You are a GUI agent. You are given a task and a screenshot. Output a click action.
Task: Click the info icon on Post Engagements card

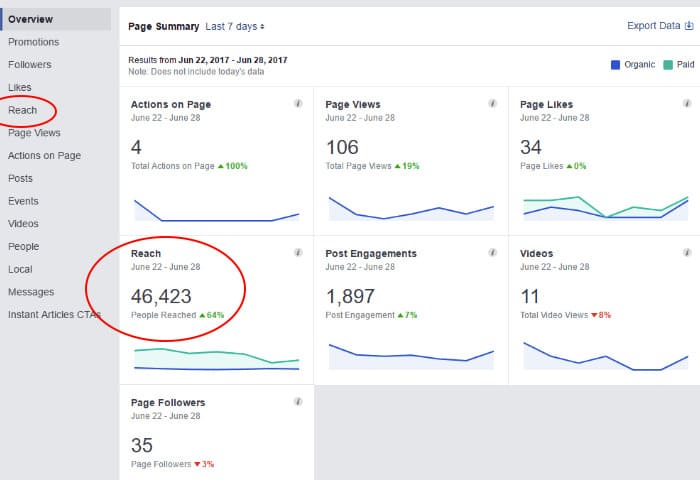(492, 253)
